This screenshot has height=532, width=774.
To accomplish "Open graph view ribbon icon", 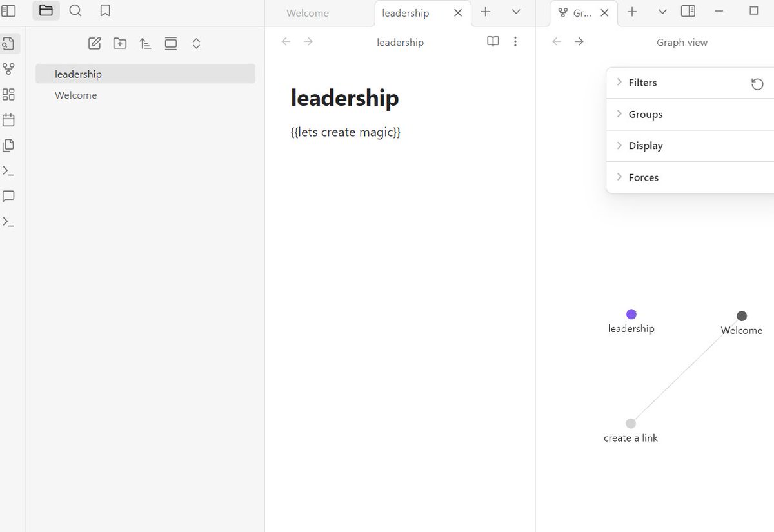I will point(8,69).
